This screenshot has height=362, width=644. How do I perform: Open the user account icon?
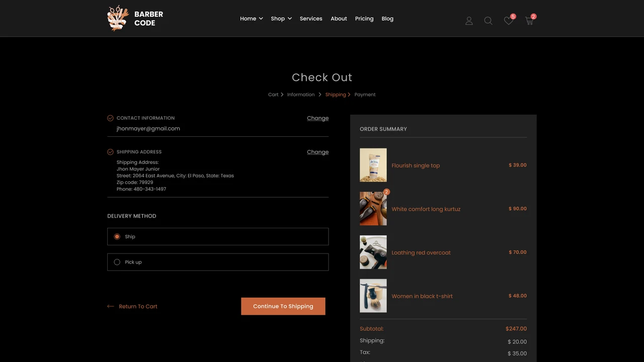point(469,21)
